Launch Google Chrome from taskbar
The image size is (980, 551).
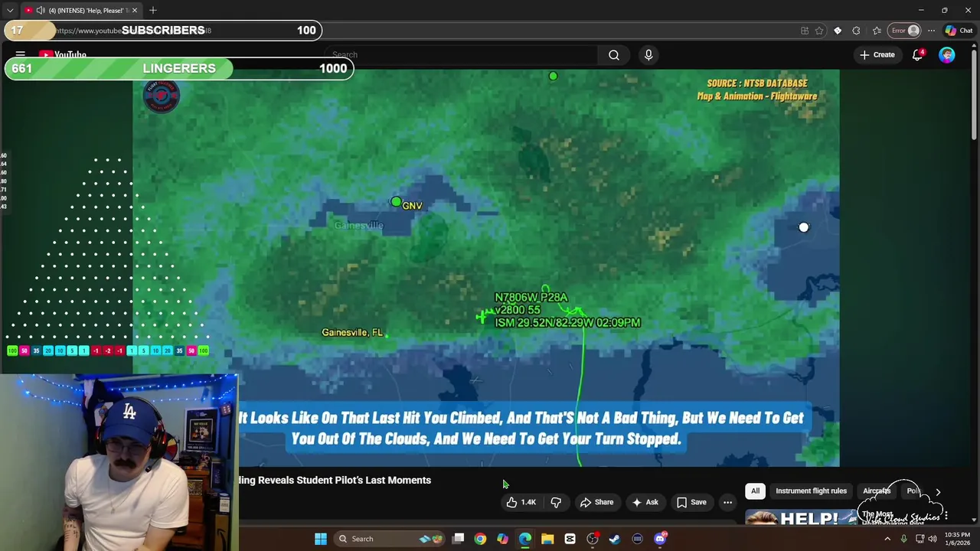pyautogui.click(x=480, y=539)
